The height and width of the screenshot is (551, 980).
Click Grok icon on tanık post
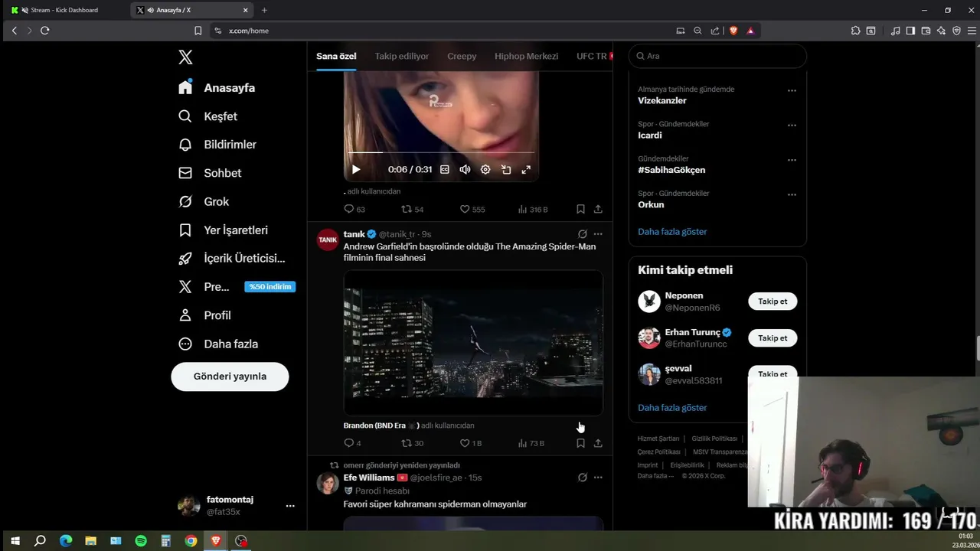(x=583, y=234)
